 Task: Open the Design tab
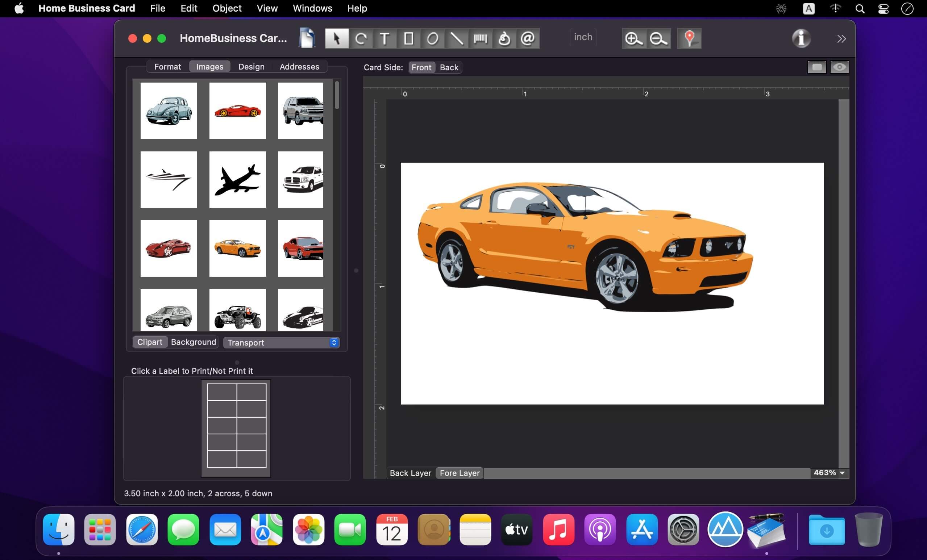251,67
